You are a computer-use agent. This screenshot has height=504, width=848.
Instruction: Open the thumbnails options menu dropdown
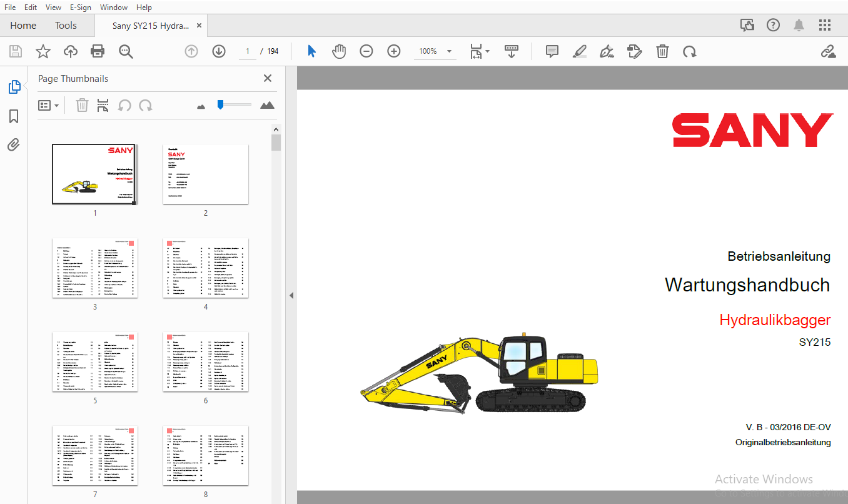point(49,105)
